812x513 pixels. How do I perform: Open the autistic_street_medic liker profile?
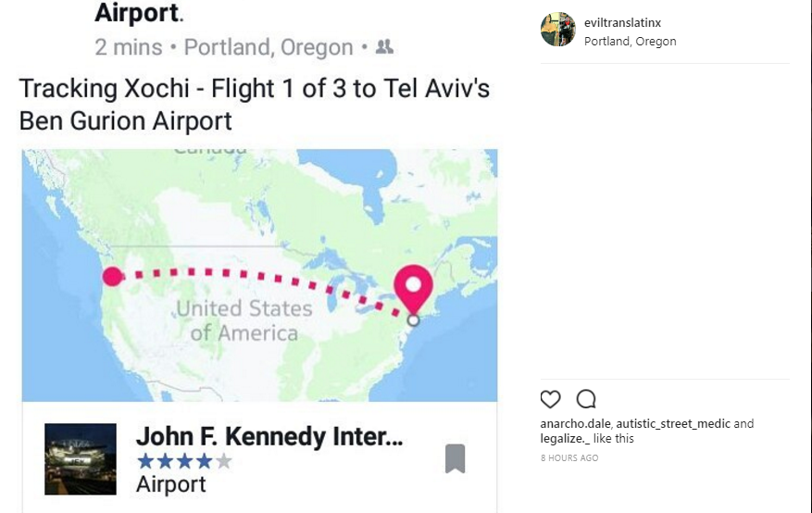tap(673, 423)
